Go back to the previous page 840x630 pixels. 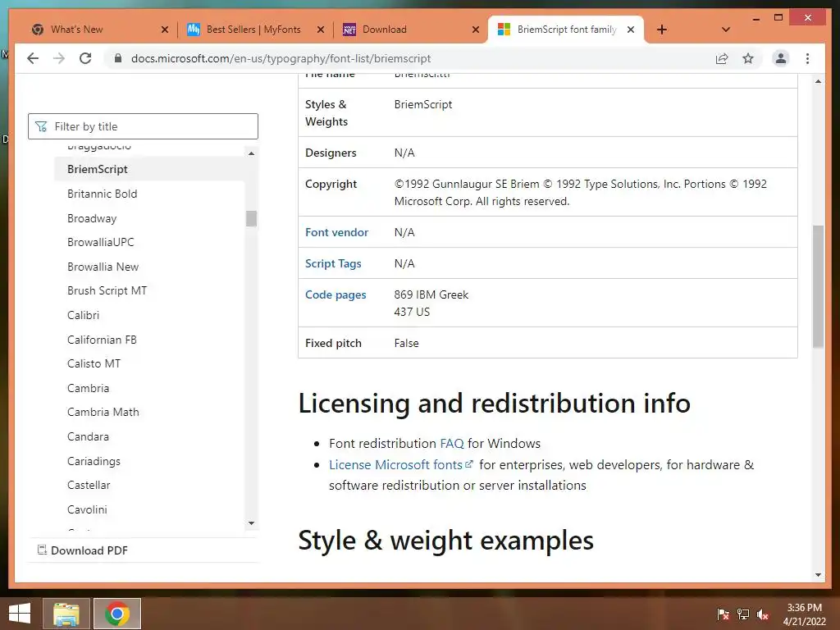pyautogui.click(x=33, y=58)
